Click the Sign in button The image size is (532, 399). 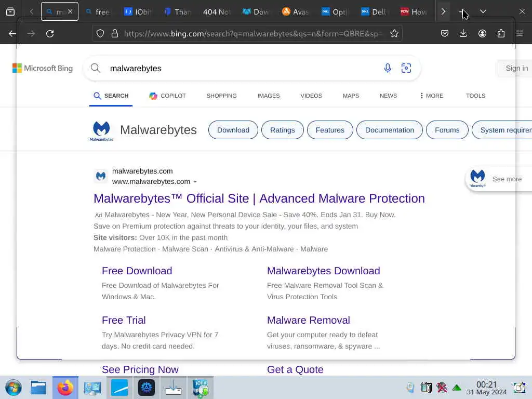516,68
